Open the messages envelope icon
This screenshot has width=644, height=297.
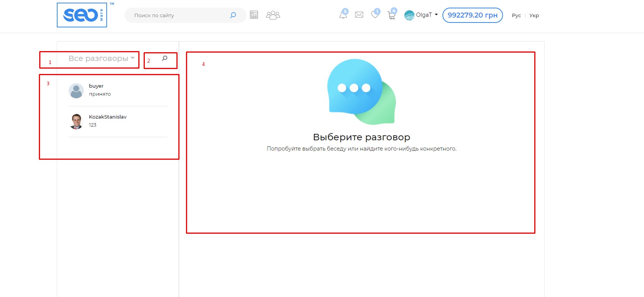(x=359, y=15)
